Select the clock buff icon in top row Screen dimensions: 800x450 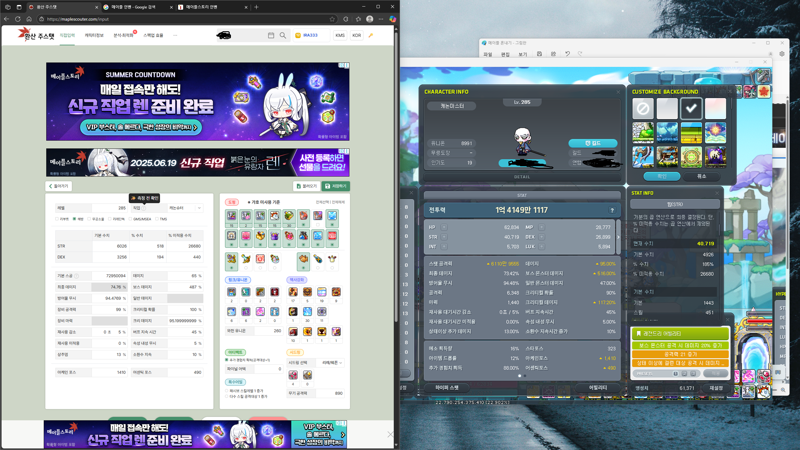pyautogui.click(x=274, y=216)
